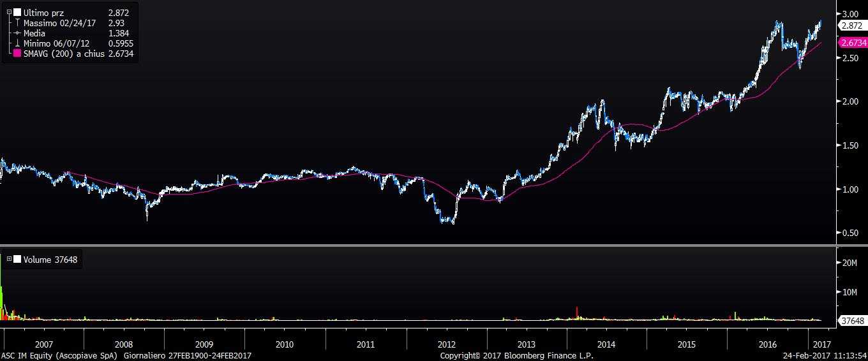
Task: Click the 1.00 price axis label
Action: click(x=849, y=189)
